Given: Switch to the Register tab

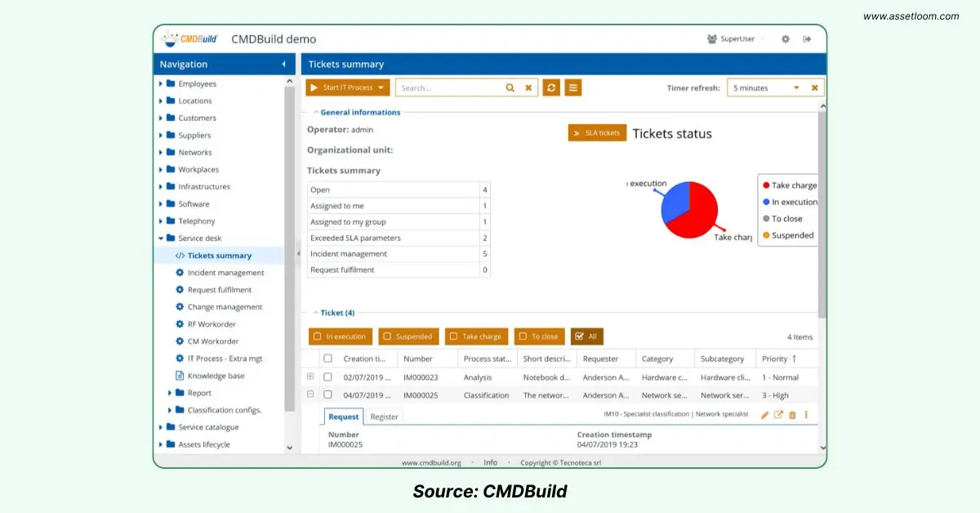Looking at the screenshot, I should pos(384,417).
